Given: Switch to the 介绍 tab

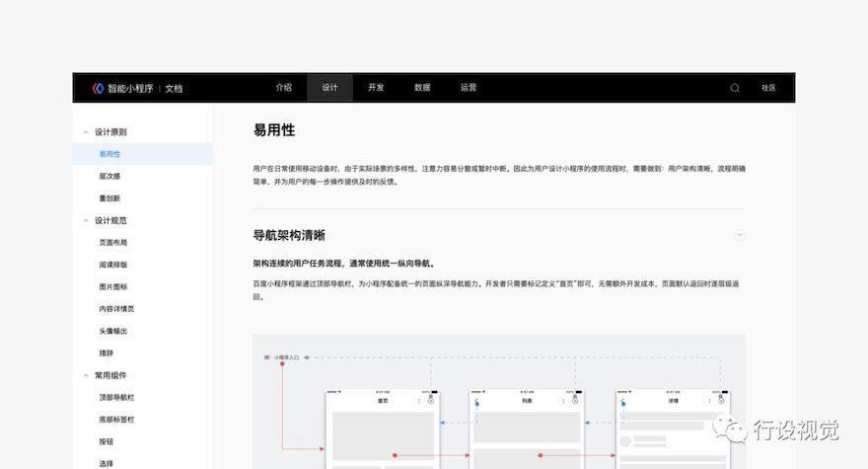Looking at the screenshot, I should (x=283, y=88).
